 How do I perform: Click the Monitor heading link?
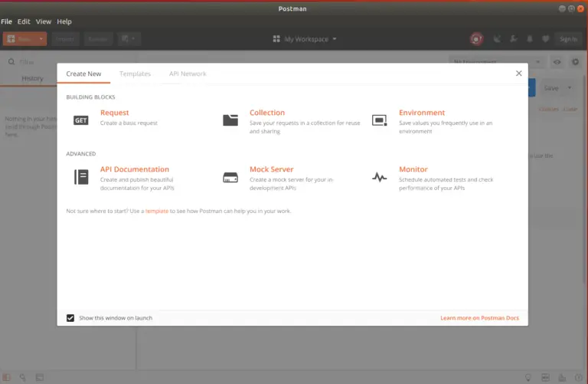pos(413,169)
